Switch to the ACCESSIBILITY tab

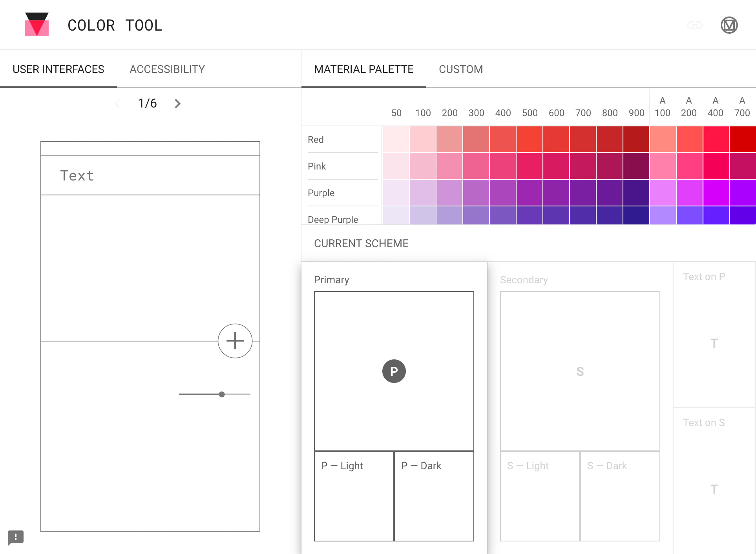pos(167,69)
